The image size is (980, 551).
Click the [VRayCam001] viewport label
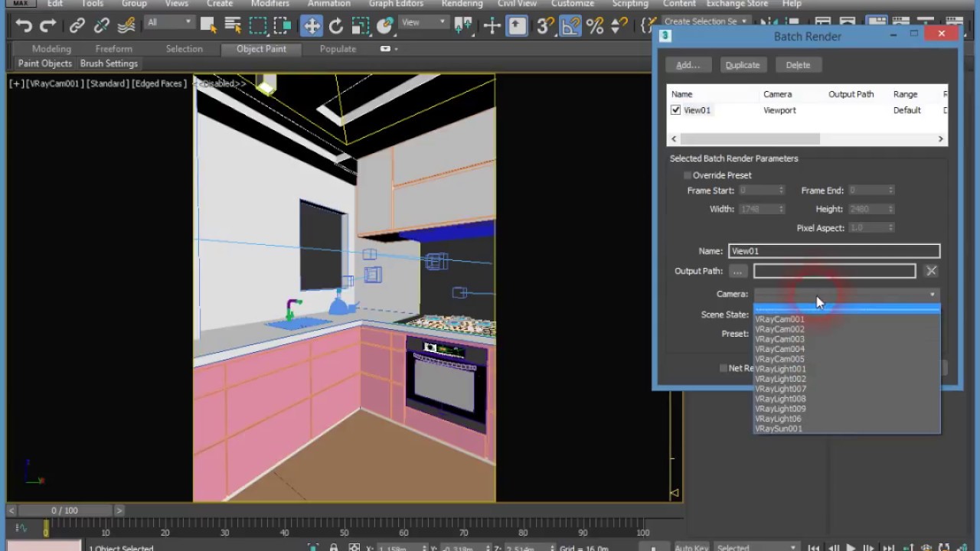pos(54,83)
